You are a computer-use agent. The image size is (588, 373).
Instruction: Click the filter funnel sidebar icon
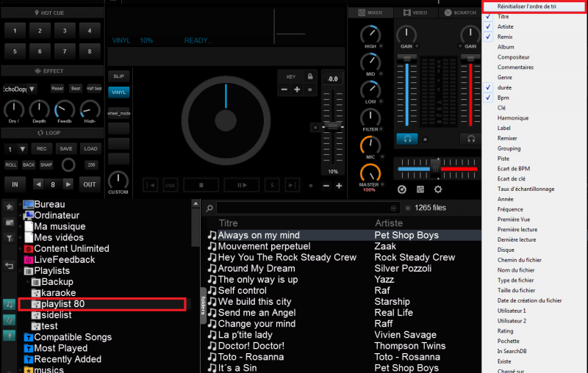click(9, 238)
